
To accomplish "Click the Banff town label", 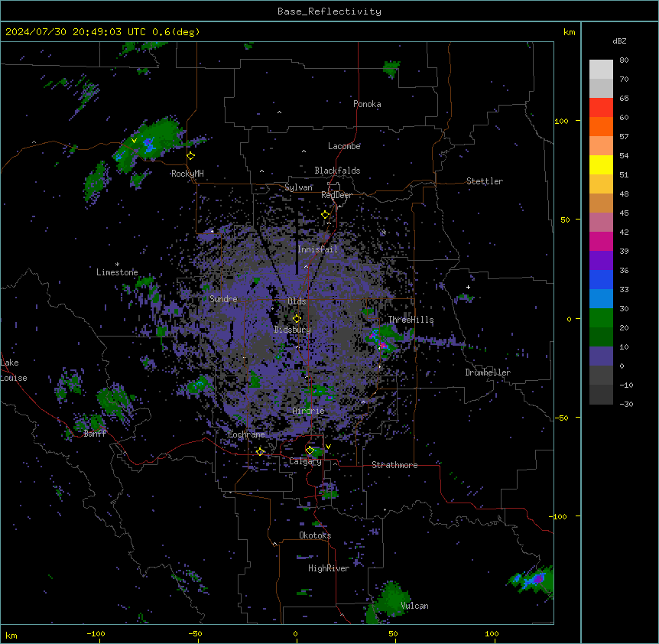I will (95, 434).
